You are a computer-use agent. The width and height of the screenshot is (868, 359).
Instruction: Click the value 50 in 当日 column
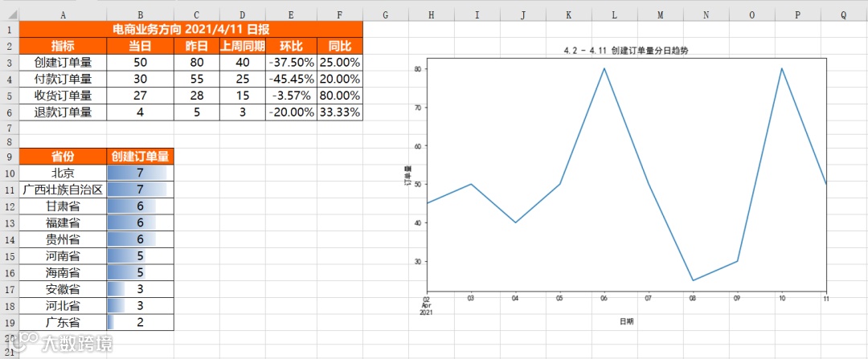pyautogui.click(x=141, y=63)
